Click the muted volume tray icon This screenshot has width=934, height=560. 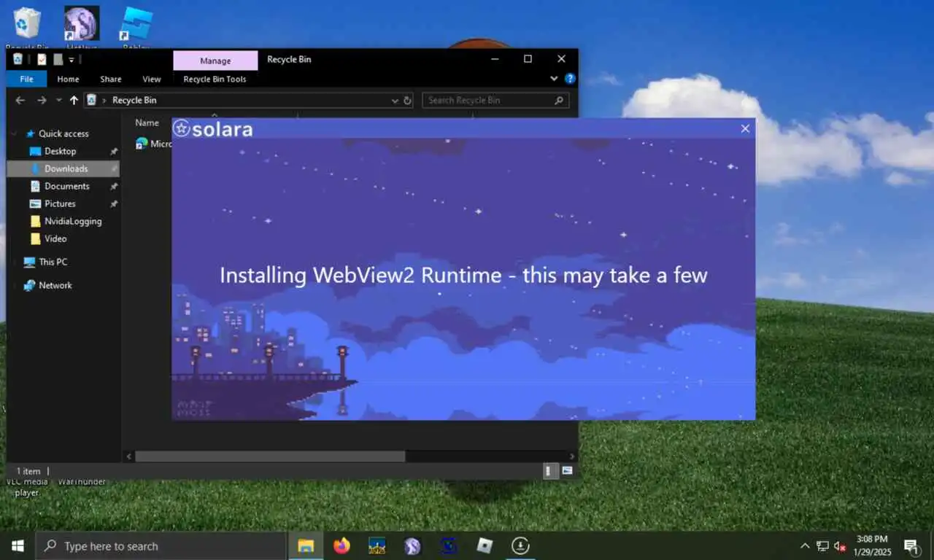tap(840, 545)
